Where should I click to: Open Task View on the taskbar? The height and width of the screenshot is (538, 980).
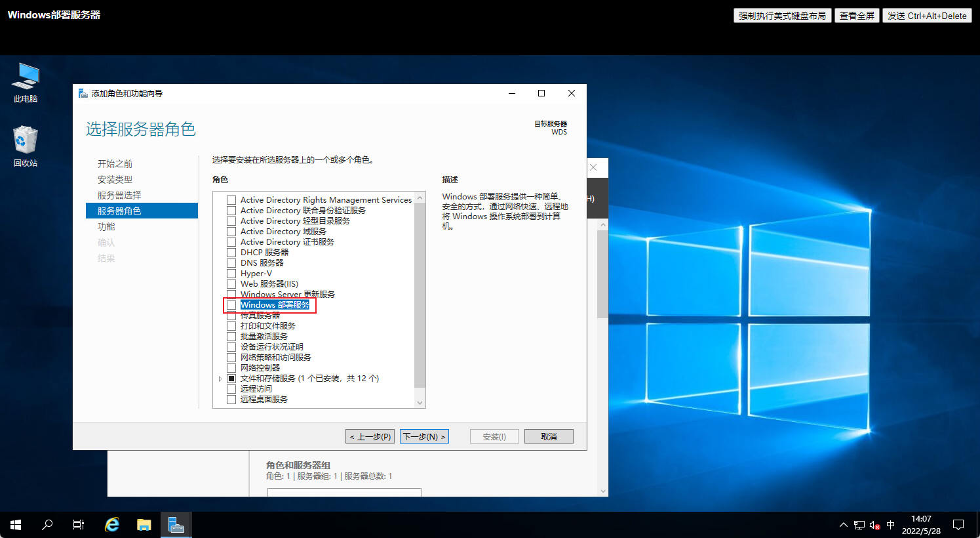point(79,525)
